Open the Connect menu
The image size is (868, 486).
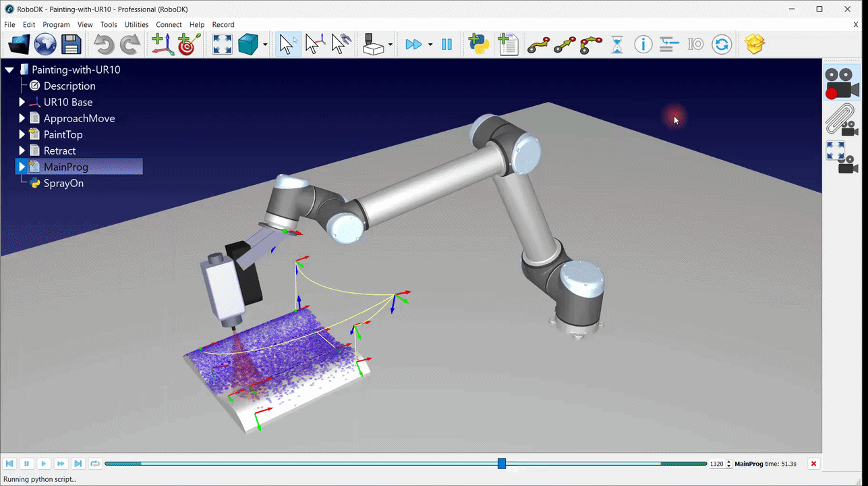(x=169, y=24)
